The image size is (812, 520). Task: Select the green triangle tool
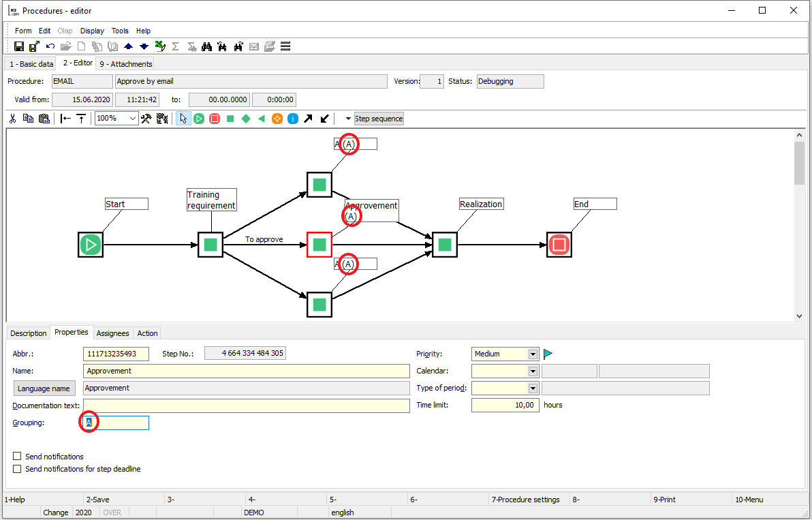pyautogui.click(x=262, y=119)
